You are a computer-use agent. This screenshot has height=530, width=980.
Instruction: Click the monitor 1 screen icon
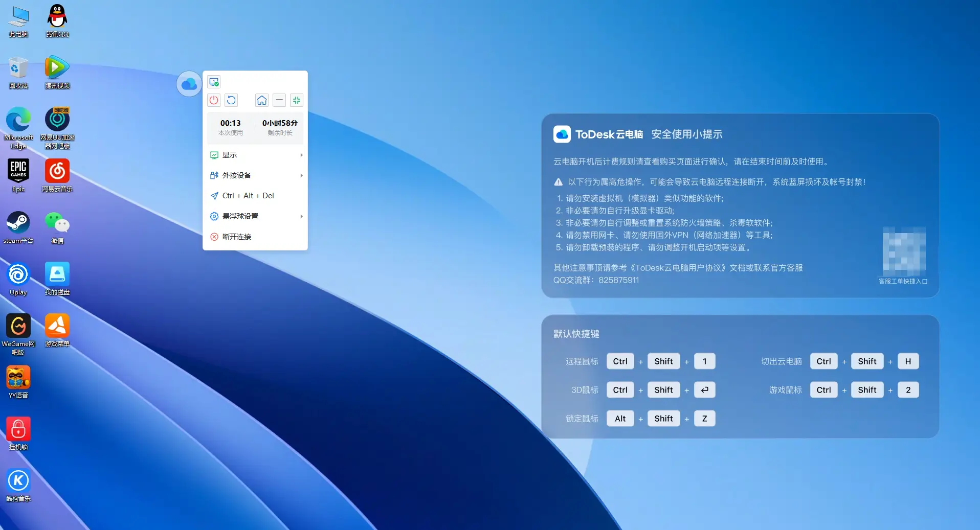click(x=214, y=82)
